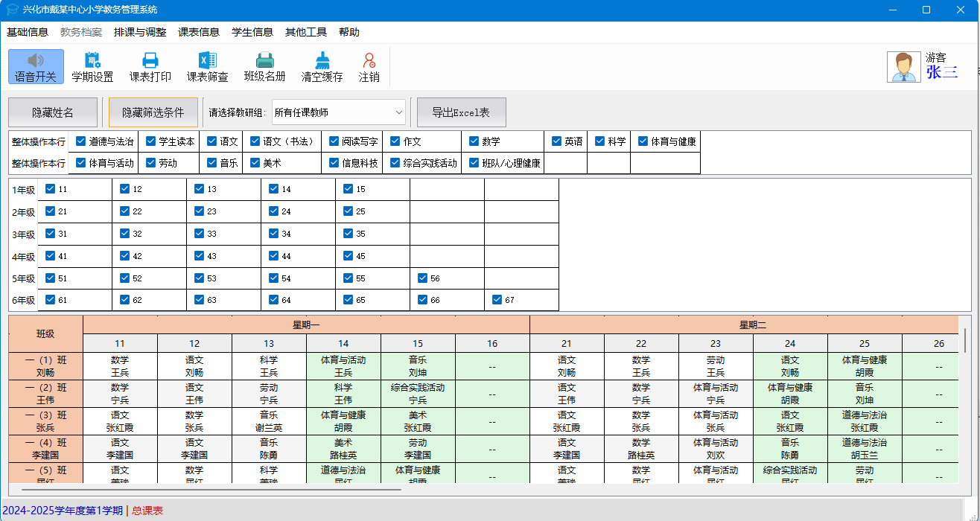Click the user avatar picture
This screenshot has height=521, width=980.
coord(903,67)
